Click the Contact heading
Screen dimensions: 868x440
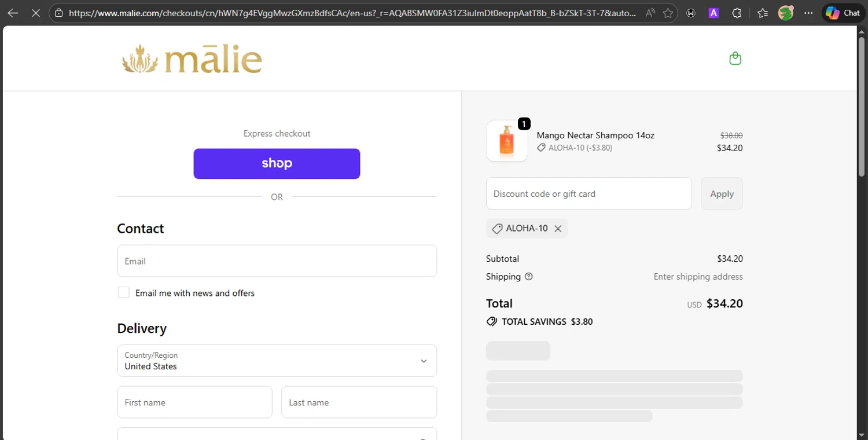click(x=141, y=229)
